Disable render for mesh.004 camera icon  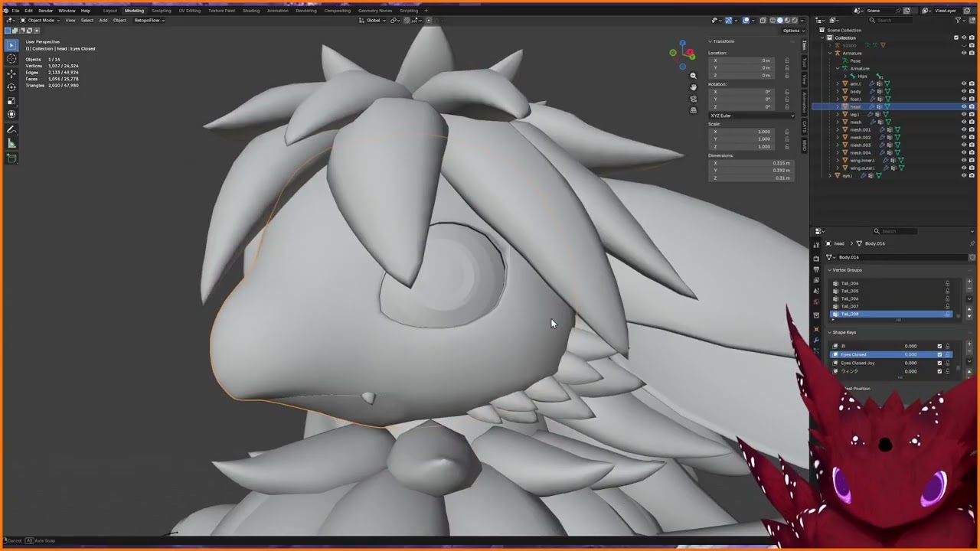[x=972, y=152]
